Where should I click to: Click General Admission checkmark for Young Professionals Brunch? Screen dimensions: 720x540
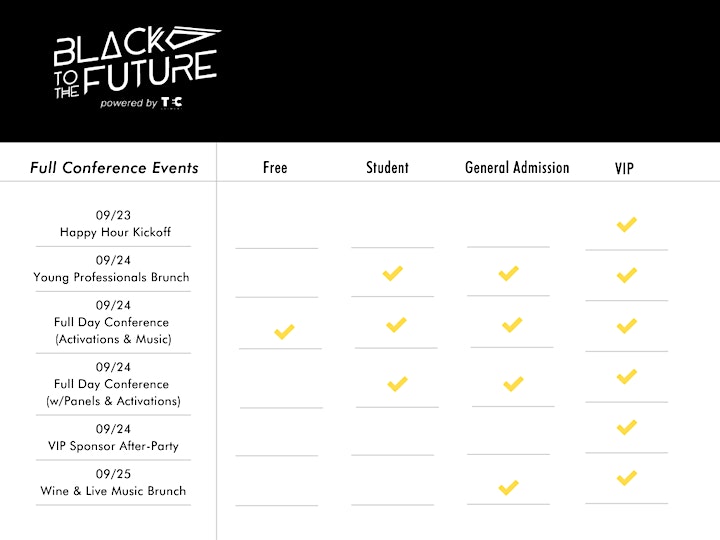[x=508, y=273]
